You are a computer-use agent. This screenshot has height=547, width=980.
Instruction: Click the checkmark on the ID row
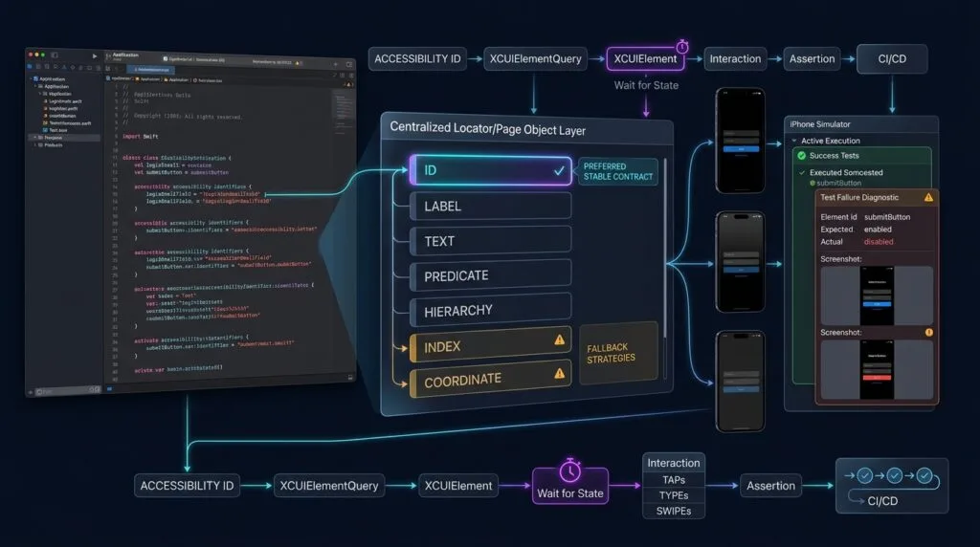(559, 170)
